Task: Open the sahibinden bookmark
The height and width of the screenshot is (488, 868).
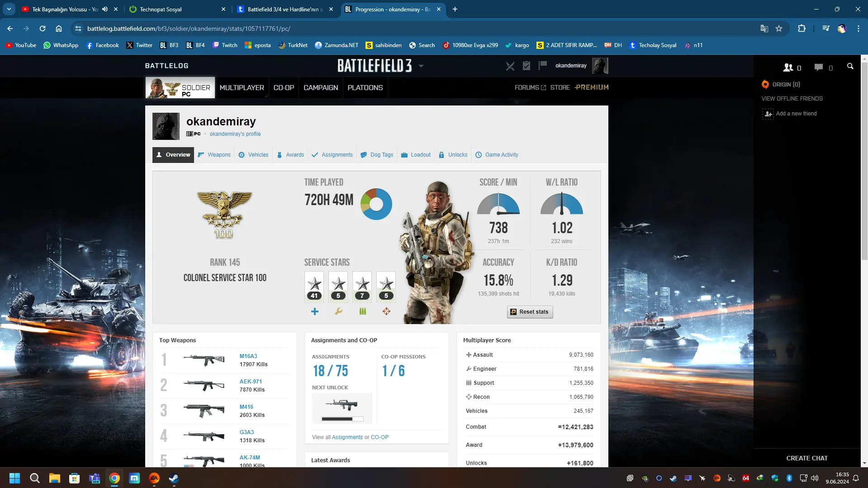Action: [384, 45]
